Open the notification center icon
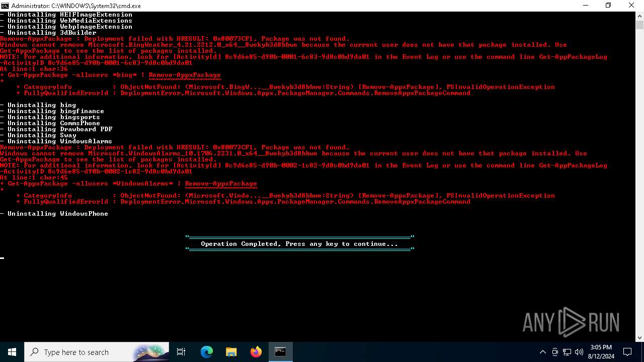The width and height of the screenshot is (644, 362). [x=627, y=352]
